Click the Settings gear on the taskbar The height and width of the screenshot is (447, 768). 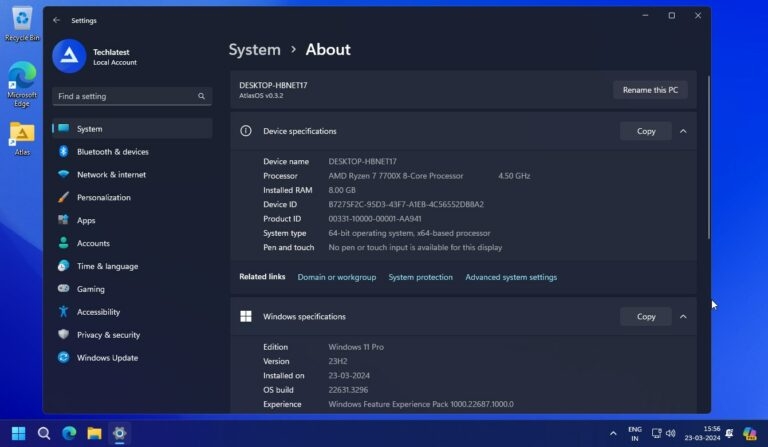point(120,433)
